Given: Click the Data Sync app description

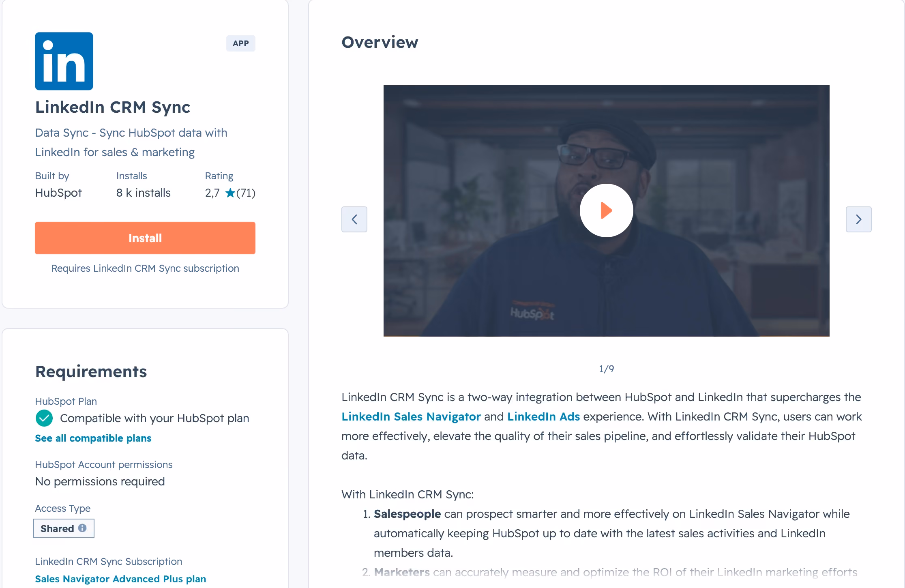Looking at the screenshot, I should [x=131, y=142].
